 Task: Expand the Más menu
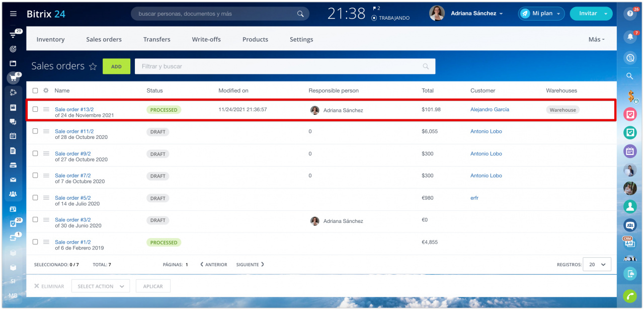pos(596,39)
